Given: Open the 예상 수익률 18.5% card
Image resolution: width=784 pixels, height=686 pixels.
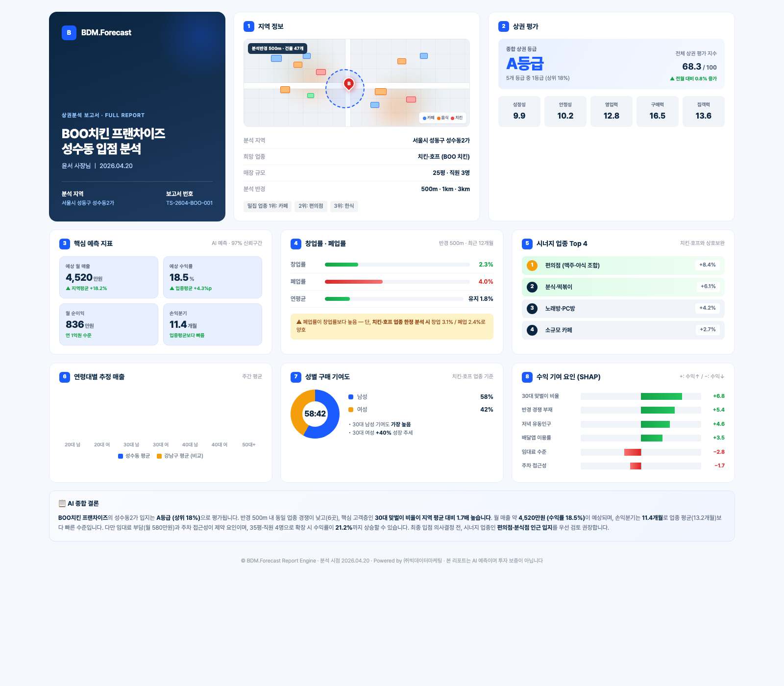Looking at the screenshot, I should click(x=213, y=277).
